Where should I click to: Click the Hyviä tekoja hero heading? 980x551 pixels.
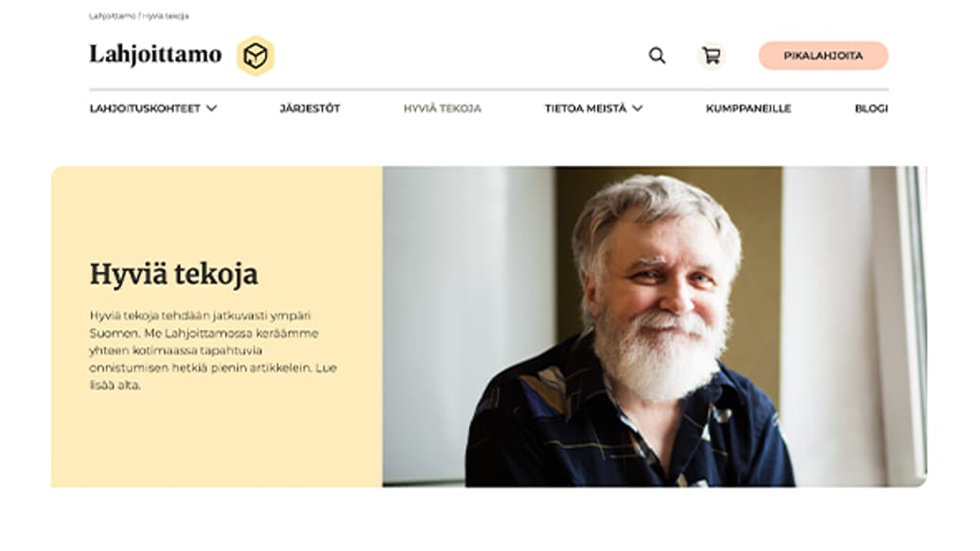174,274
